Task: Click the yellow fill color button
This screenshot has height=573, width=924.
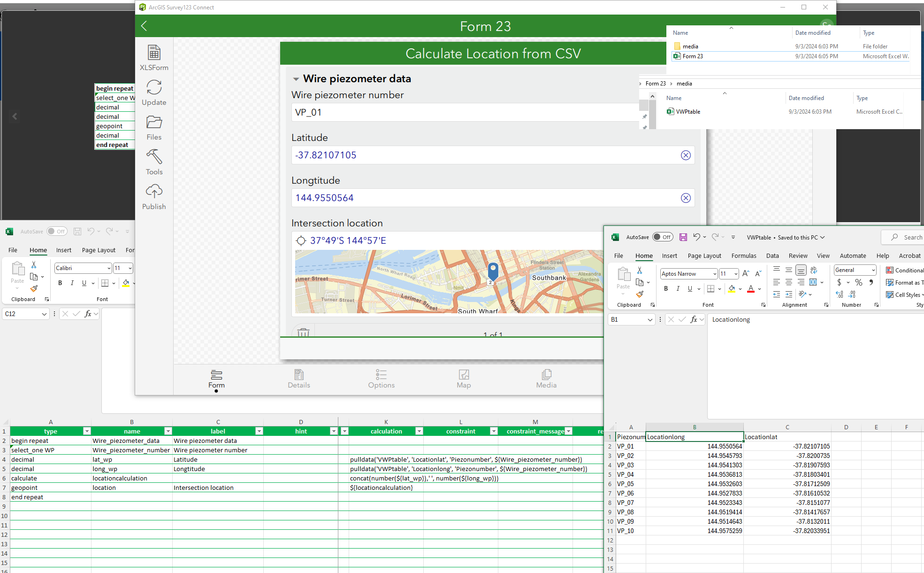Action: click(732, 289)
